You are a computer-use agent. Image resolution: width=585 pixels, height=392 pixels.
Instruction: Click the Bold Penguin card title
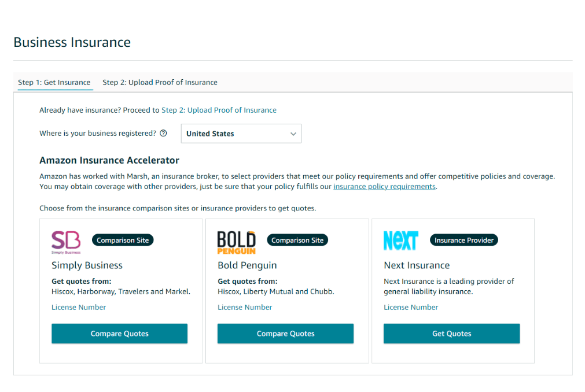(x=247, y=265)
